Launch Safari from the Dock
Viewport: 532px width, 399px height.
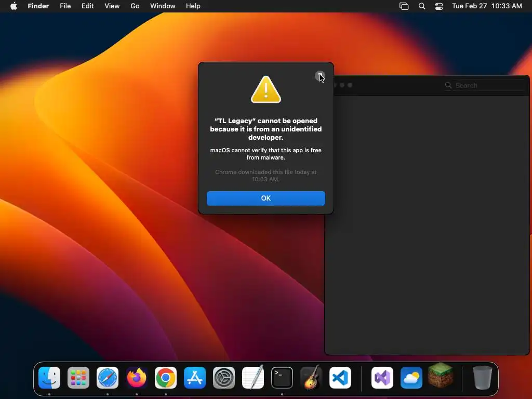(x=108, y=378)
